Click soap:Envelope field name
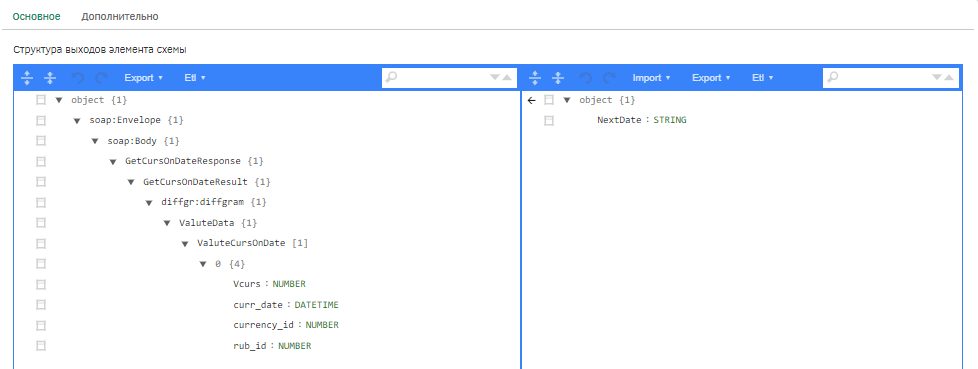This screenshot has width=978, height=369. pos(125,120)
